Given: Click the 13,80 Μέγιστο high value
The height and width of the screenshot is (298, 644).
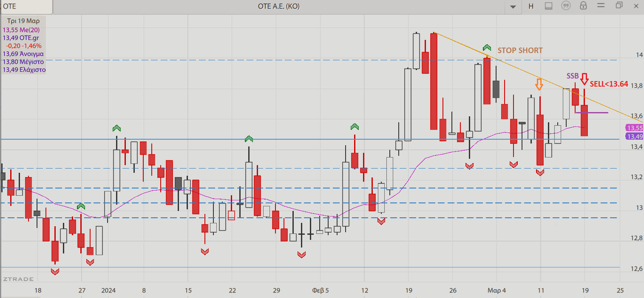Looking at the screenshot, I should (23, 62).
